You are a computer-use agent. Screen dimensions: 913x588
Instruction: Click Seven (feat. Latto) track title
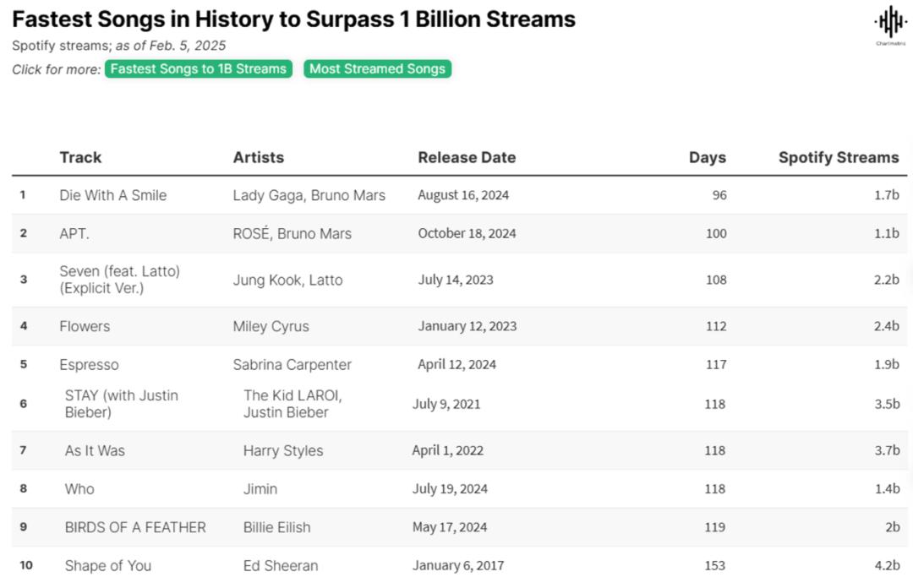pos(119,280)
